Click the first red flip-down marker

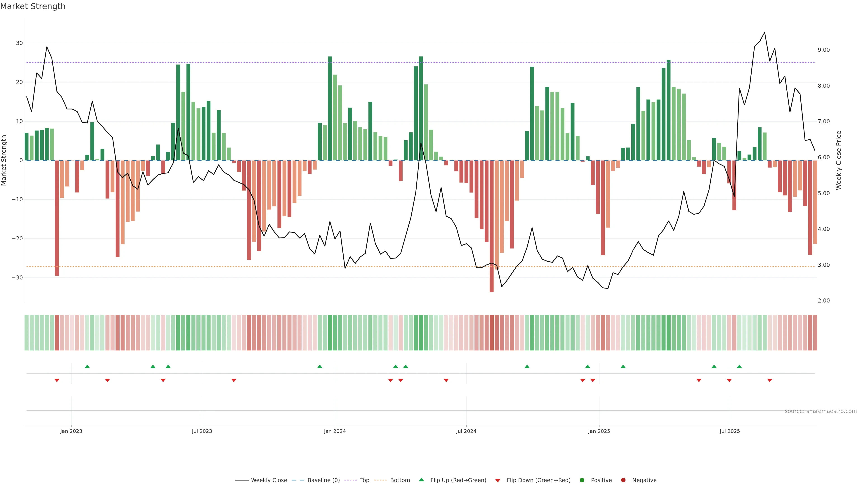pyautogui.click(x=57, y=380)
